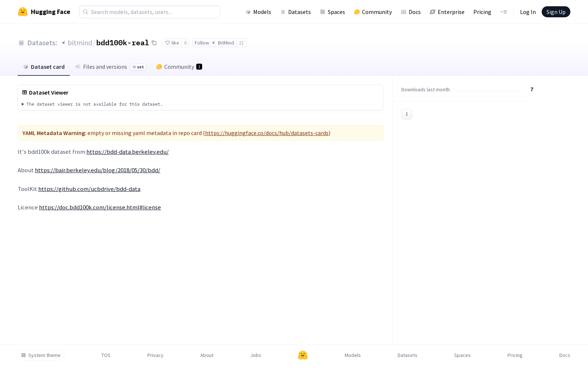This screenshot has height=368, width=588.
Task: Open the System theme selector
Action: (x=41, y=355)
